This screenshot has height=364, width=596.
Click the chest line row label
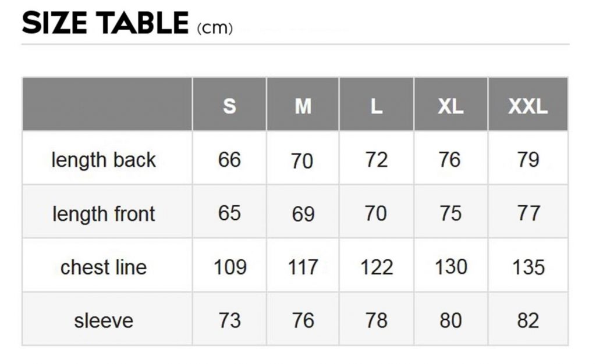tap(104, 267)
